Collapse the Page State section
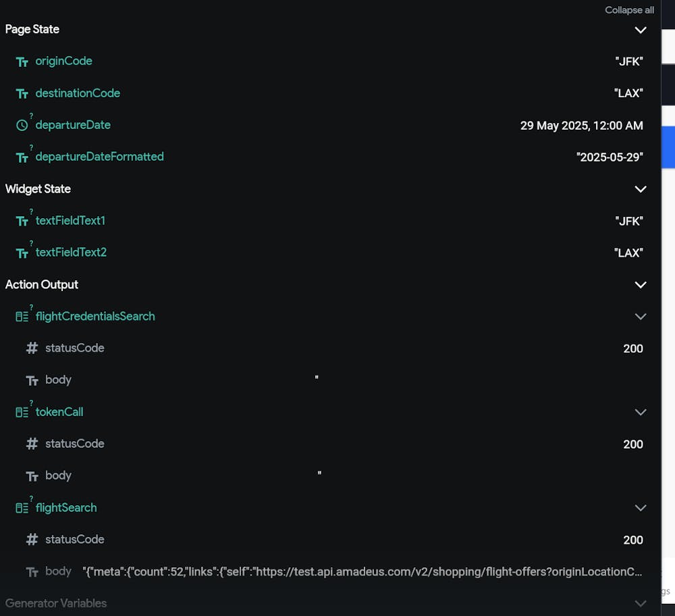This screenshot has height=616, width=675. [641, 30]
